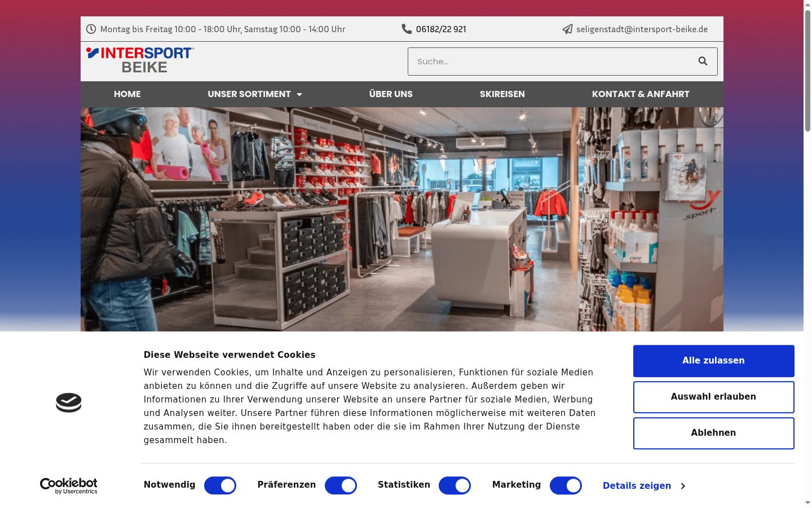Turn off the Statistiken cookie switch
Screen dimensions: 812x508
pos(454,485)
